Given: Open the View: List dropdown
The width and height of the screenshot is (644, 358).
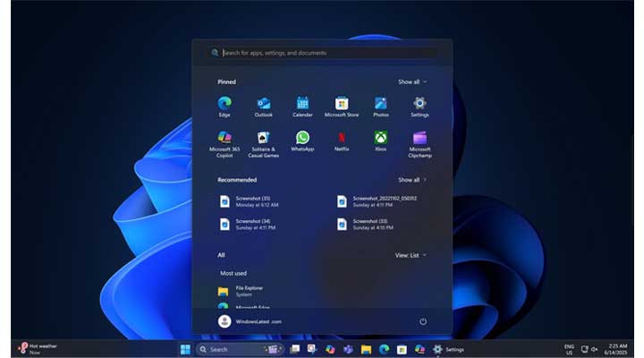Looking at the screenshot, I should point(411,255).
